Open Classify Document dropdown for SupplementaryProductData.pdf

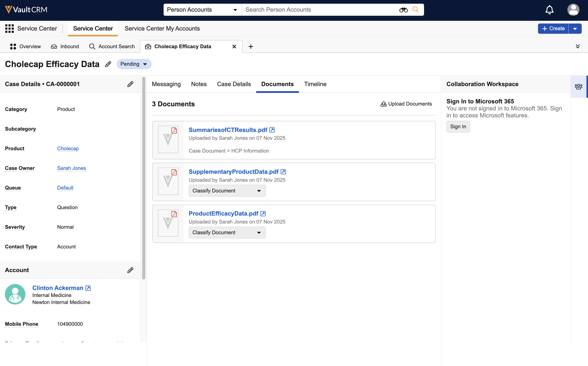227,191
